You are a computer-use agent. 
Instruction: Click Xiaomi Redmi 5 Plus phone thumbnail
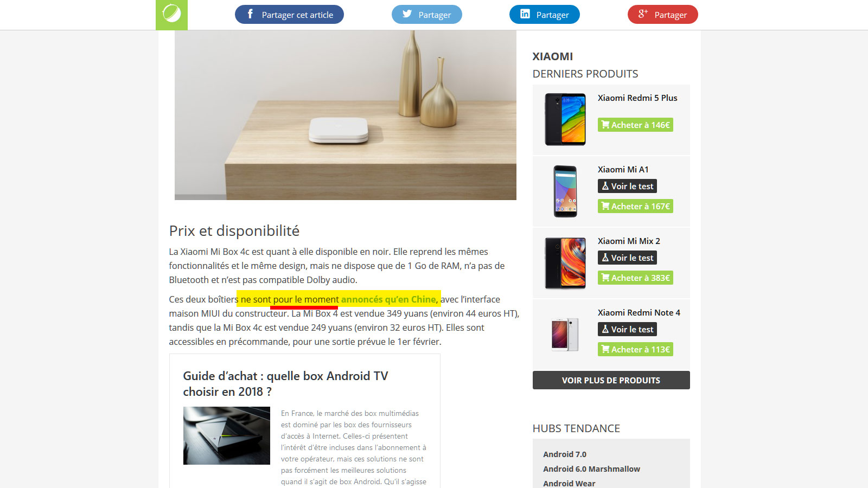click(565, 119)
